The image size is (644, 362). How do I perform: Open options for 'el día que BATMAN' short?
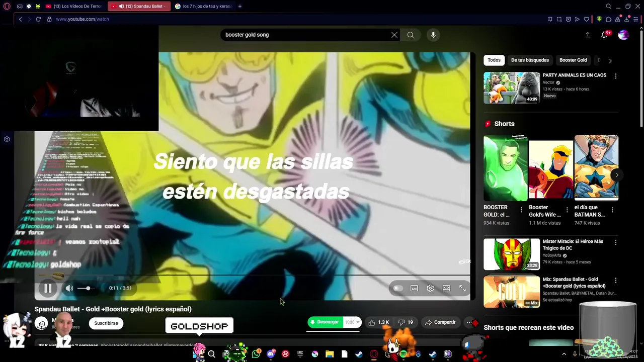point(612,210)
